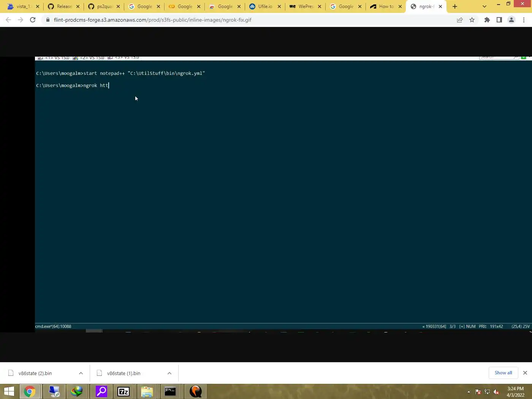Viewport: 532px width, 399px height.
Task: Launch 7-Zip from the taskbar
Action: click(123, 391)
